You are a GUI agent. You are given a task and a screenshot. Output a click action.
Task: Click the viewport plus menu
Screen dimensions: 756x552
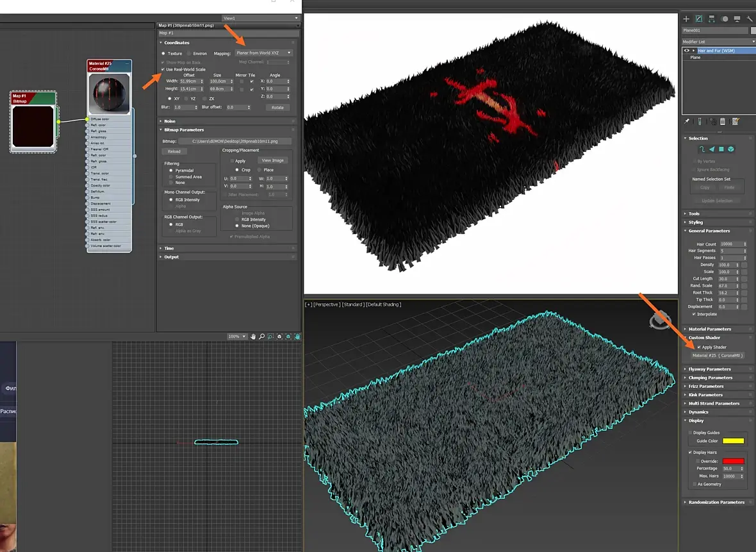pyautogui.click(x=309, y=305)
